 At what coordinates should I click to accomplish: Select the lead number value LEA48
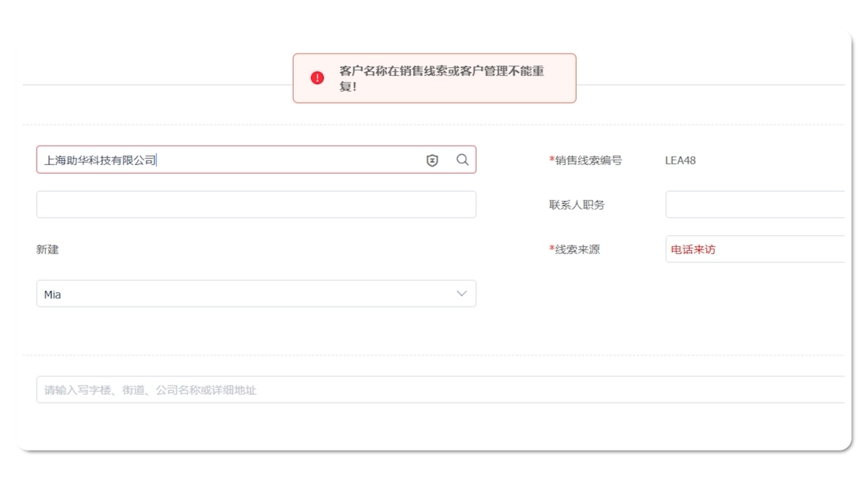(x=680, y=161)
